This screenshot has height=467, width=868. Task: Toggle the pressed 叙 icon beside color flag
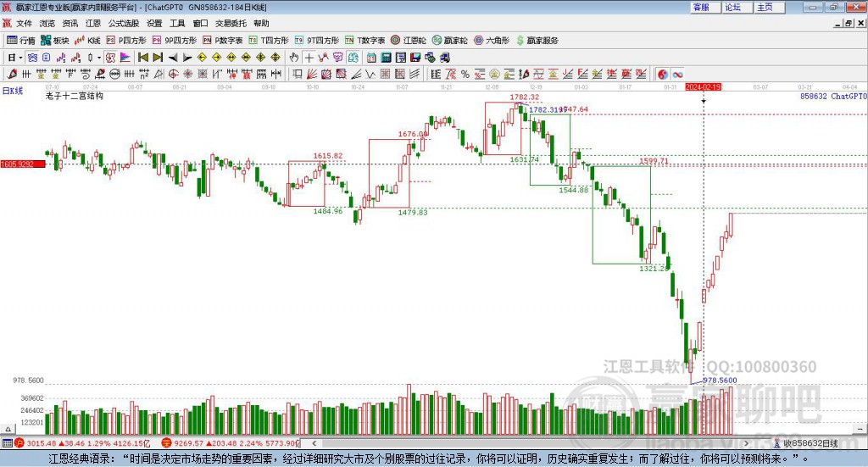tap(111, 58)
